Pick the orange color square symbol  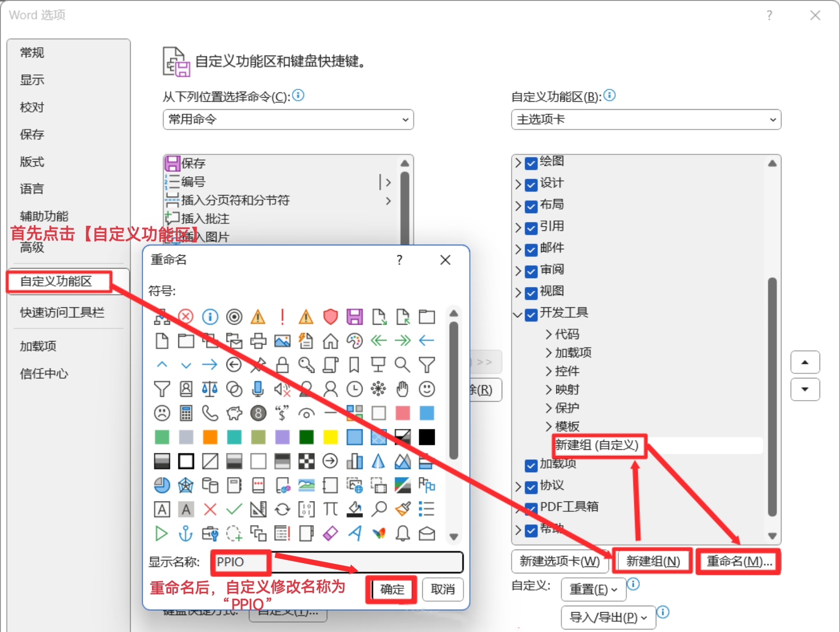point(210,437)
